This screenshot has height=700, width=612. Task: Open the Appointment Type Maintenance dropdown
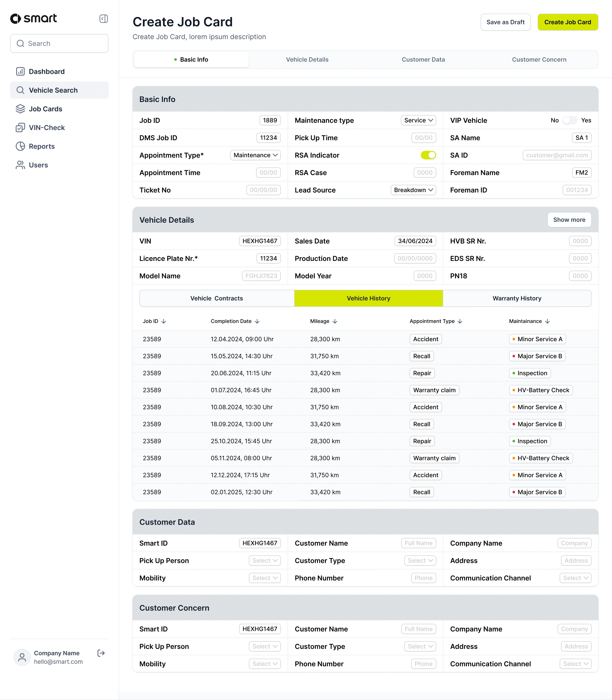[x=255, y=155]
